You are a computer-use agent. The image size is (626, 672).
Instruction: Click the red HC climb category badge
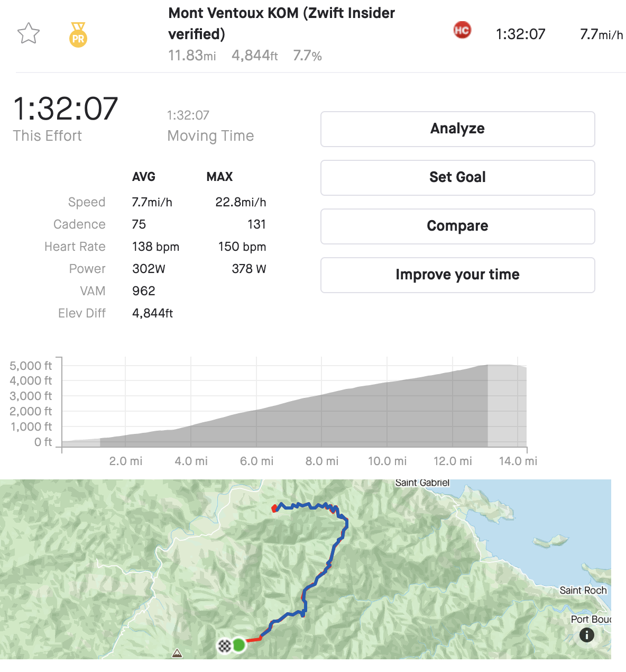(x=462, y=30)
